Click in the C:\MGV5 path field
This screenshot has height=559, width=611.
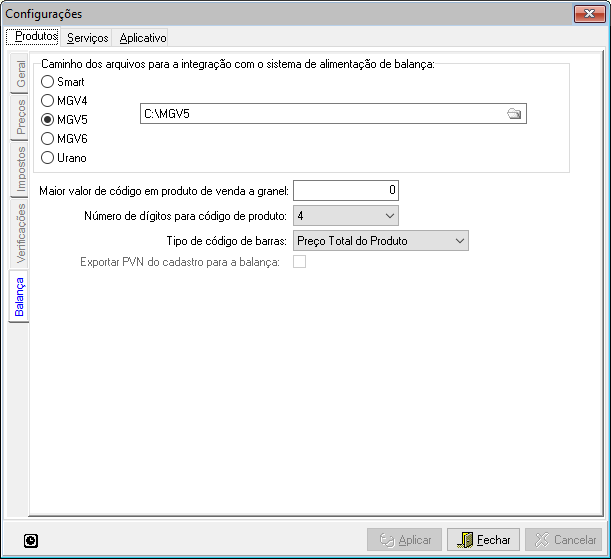(320, 115)
